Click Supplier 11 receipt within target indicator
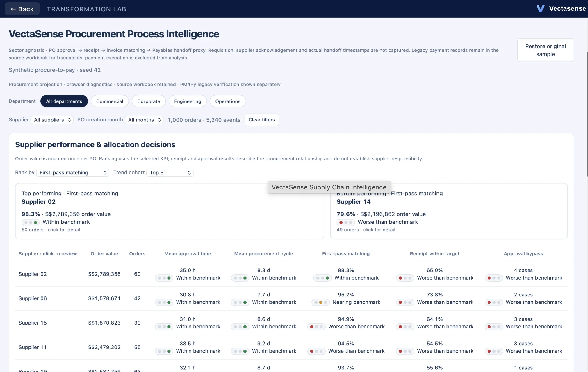588x372 pixels. coord(405,351)
